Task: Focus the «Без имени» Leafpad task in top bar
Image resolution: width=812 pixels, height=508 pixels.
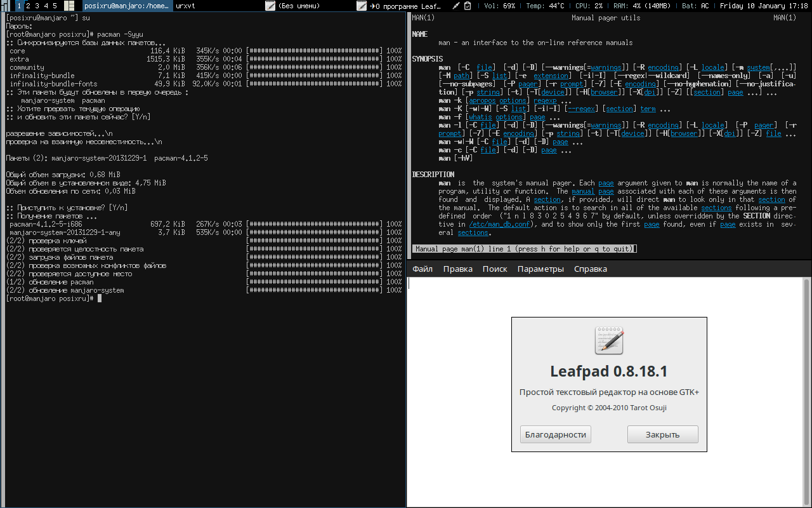Action: (310, 6)
